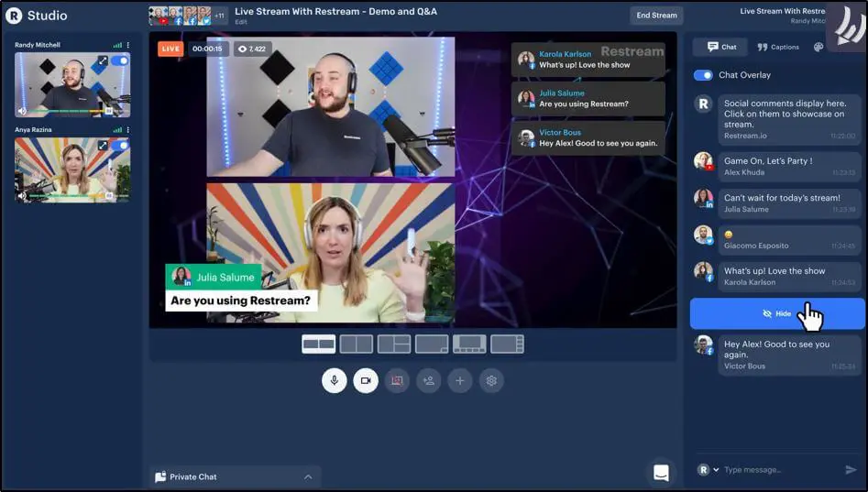This screenshot has height=492, width=868.
Task: Select Anya Razina's camera thumbnail
Action: tap(72, 169)
